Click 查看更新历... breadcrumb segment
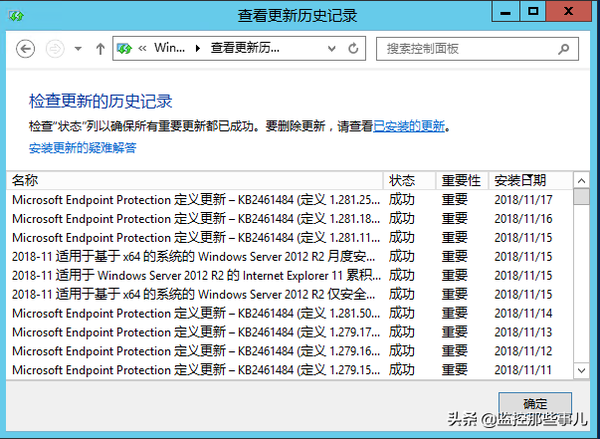This screenshot has height=439, width=600. pyautogui.click(x=245, y=48)
